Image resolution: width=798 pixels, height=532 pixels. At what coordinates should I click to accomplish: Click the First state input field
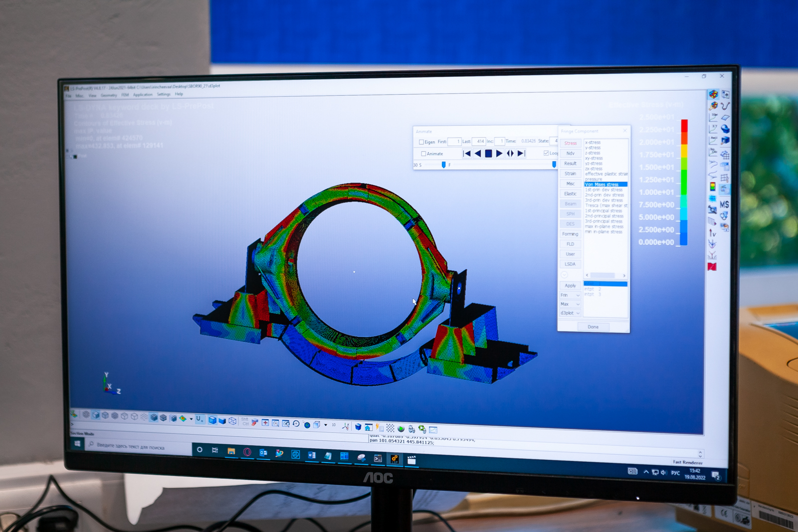click(454, 142)
